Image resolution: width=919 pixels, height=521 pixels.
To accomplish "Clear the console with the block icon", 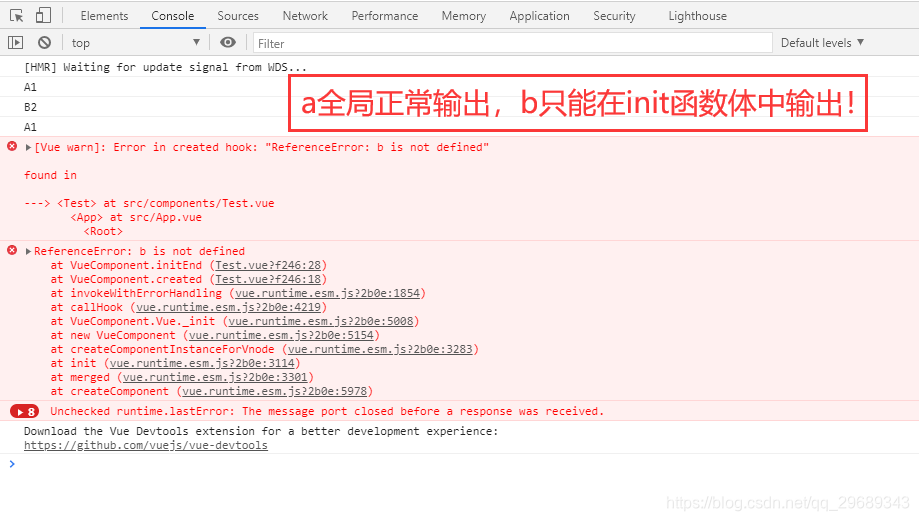I will (x=44, y=43).
